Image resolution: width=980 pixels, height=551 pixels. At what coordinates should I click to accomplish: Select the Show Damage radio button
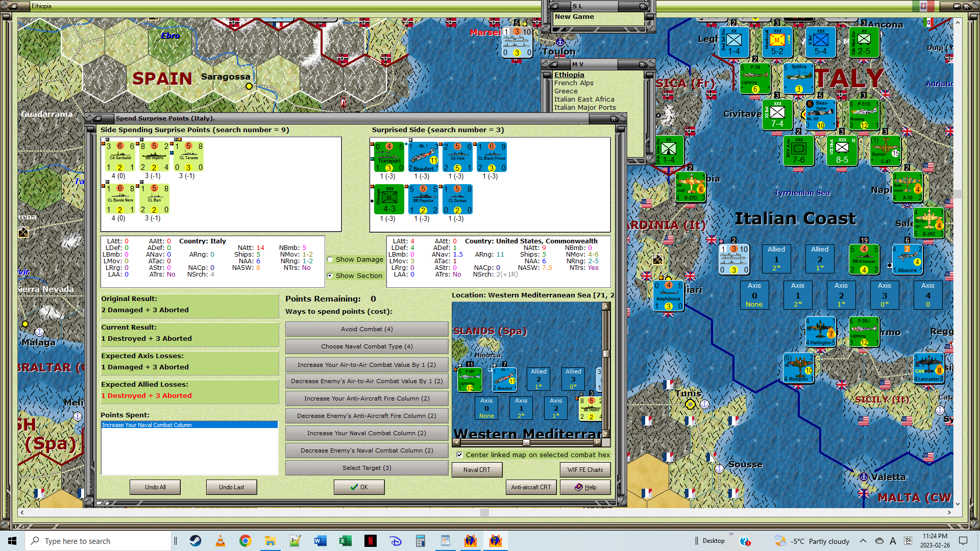[330, 260]
